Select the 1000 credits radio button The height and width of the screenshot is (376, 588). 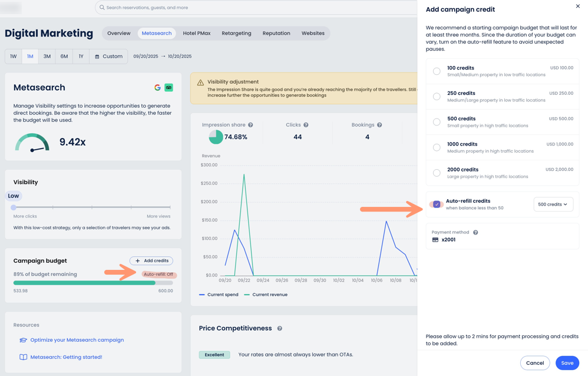point(437,147)
